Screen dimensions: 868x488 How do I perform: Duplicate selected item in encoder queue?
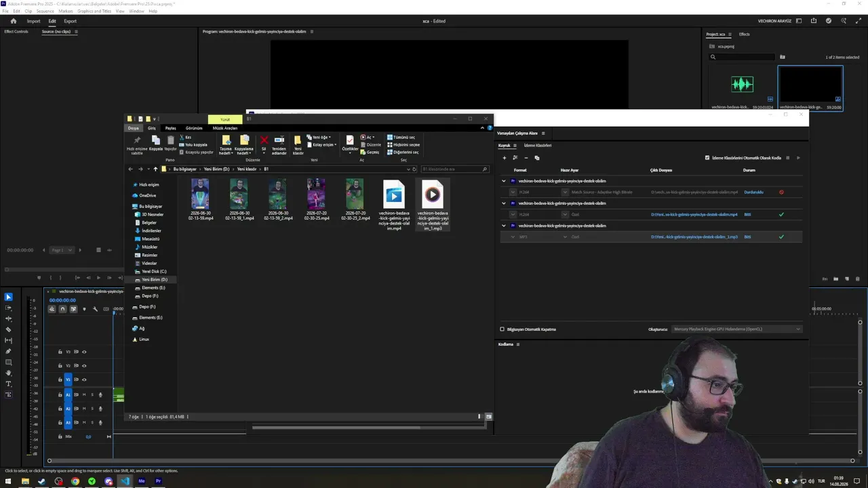coord(536,158)
